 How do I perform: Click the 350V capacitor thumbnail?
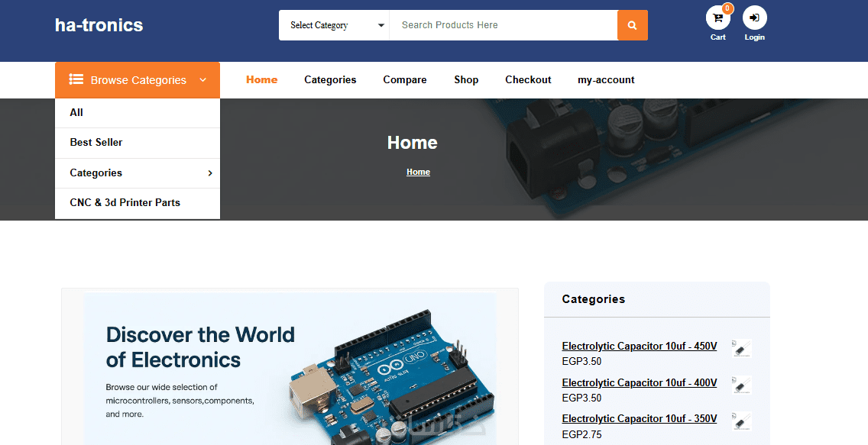point(741,421)
